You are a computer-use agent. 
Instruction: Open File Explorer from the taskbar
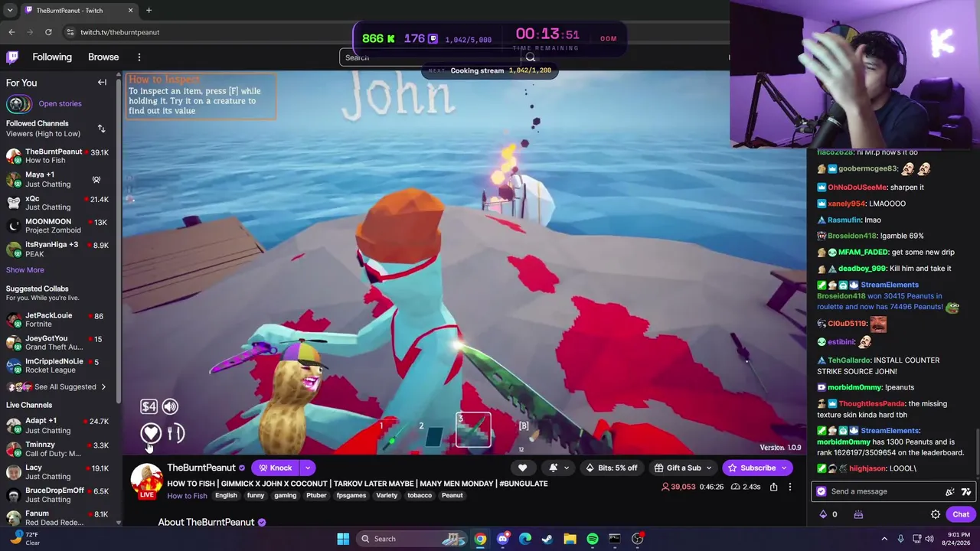(x=570, y=539)
